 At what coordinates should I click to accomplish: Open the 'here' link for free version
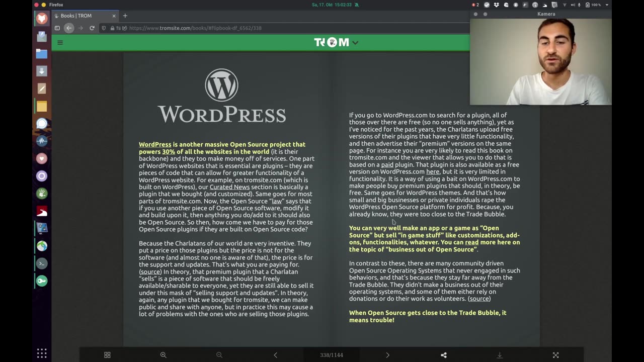click(x=433, y=171)
